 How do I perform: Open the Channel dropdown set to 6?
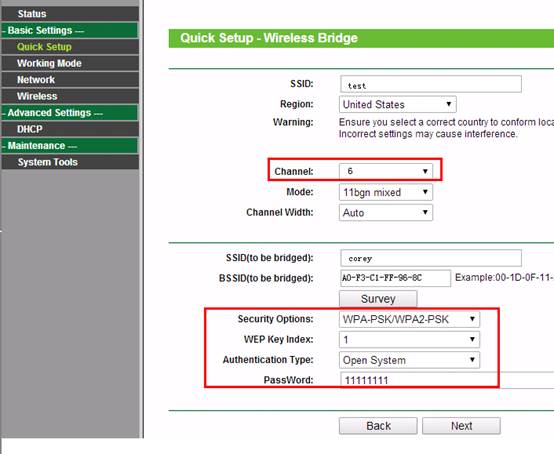(385, 171)
